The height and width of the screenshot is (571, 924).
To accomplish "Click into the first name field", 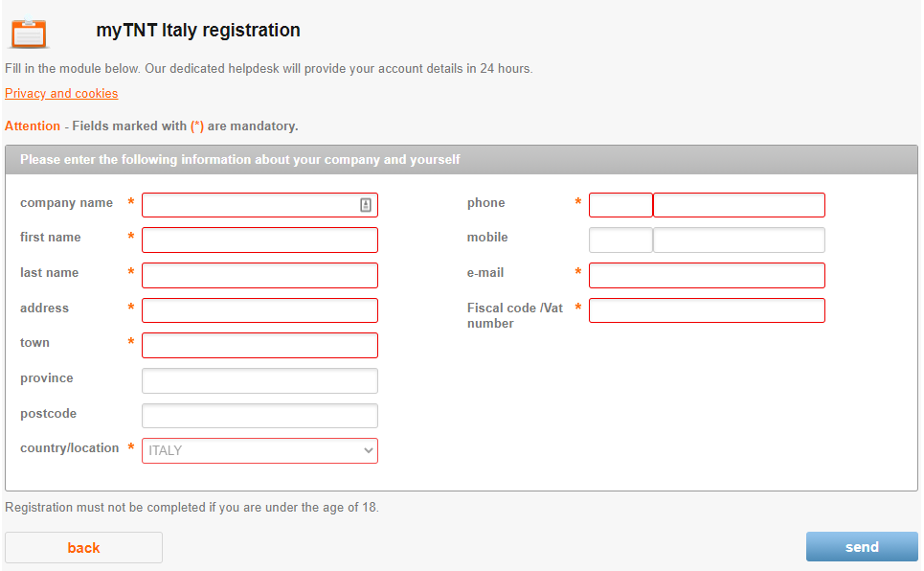I will point(259,240).
